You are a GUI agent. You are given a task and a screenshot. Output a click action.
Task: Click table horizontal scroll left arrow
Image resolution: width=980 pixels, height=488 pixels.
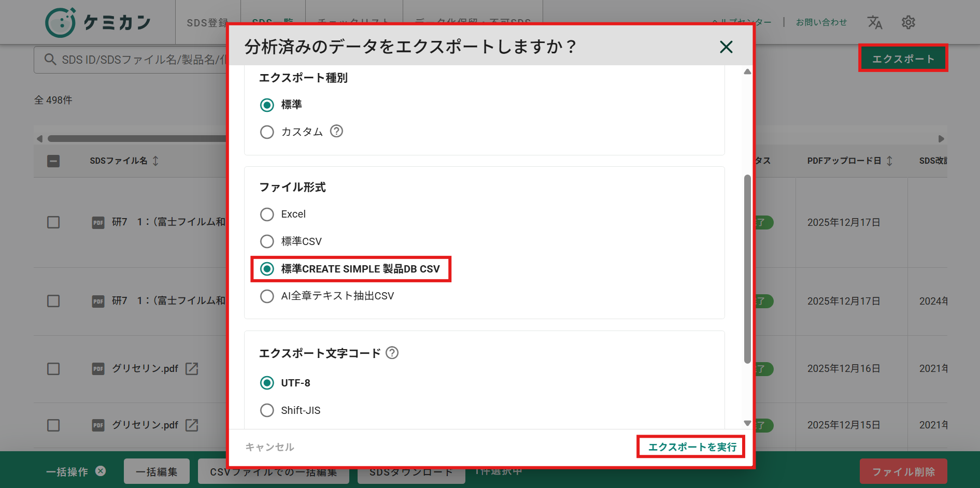click(39, 139)
